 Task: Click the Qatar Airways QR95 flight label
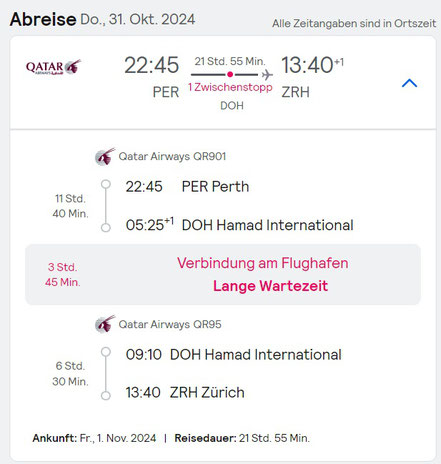[170, 324]
